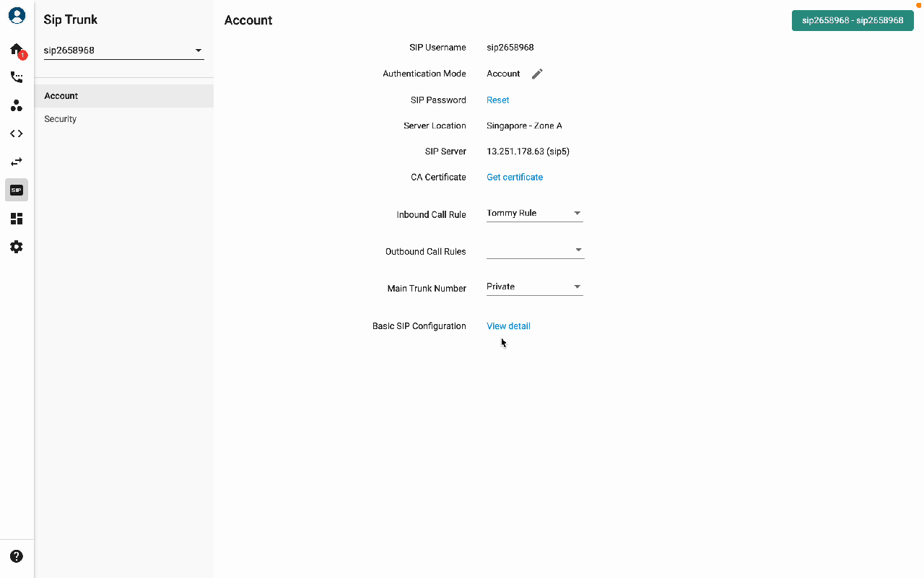Click the SIP Username value sip2658968
The height and width of the screenshot is (578, 924).
[510, 48]
